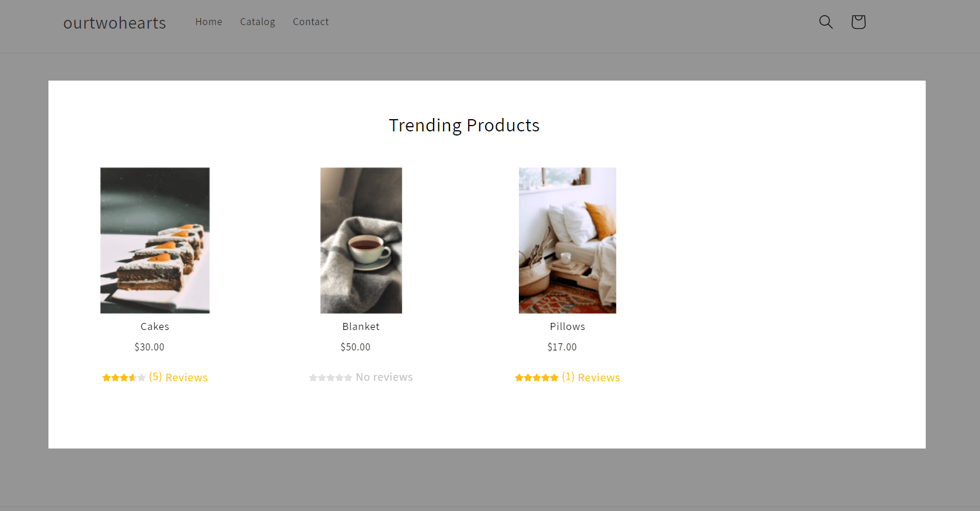Click the Cakes star rating icons

pos(124,378)
